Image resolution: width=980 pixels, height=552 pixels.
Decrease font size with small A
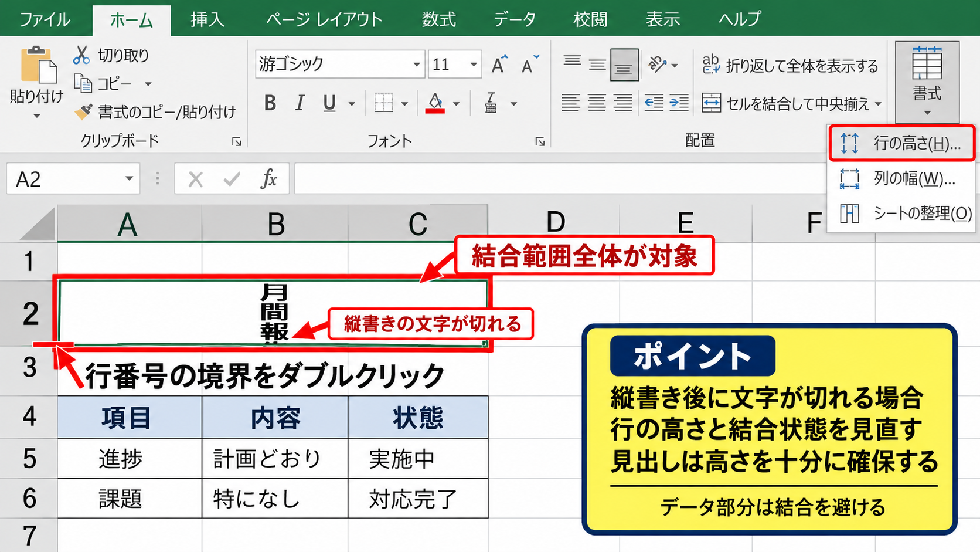(x=529, y=64)
